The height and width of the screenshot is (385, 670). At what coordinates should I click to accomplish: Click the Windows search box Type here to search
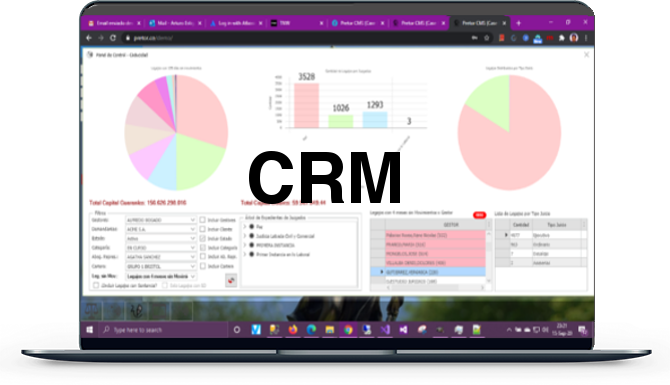click(163, 330)
